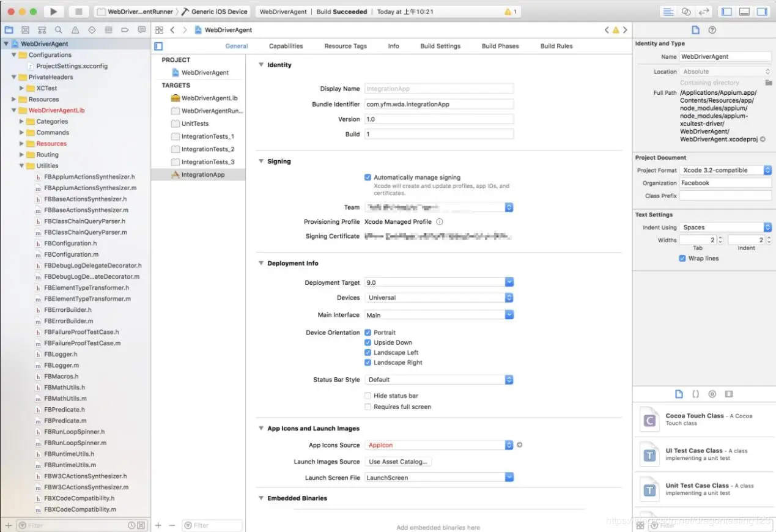Click the Provisioning Profile info icon
Viewport: 776px width, 532px height.
[439, 222]
